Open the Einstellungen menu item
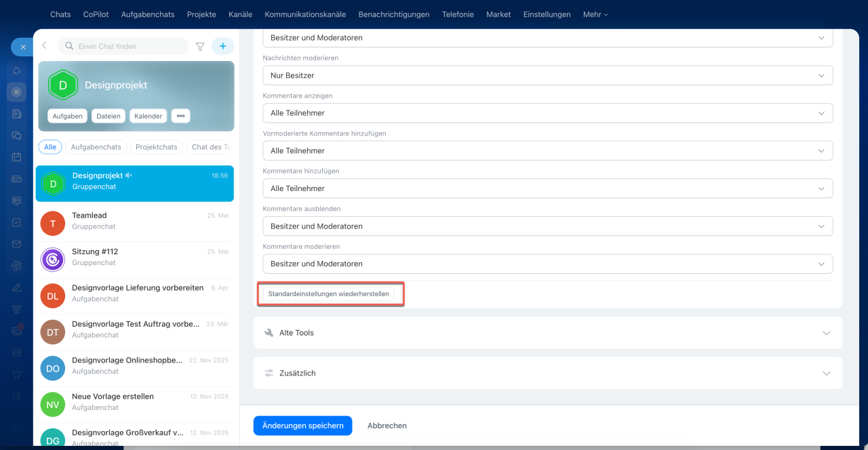868x450 pixels. coord(547,14)
